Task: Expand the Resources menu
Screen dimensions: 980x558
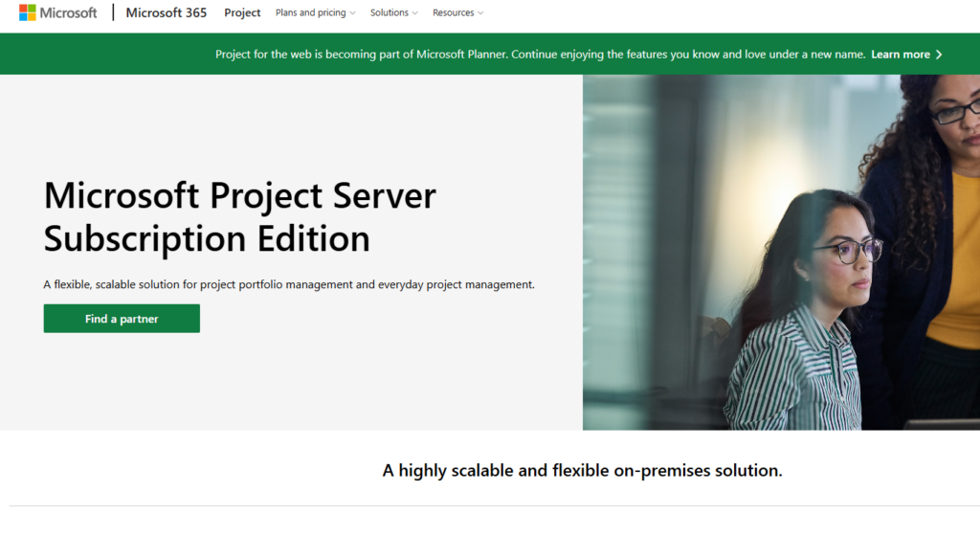Action: (x=458, y=12)
